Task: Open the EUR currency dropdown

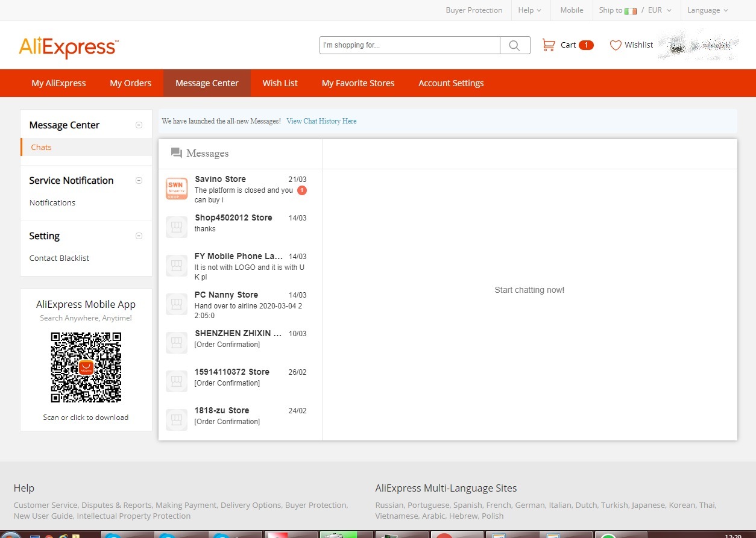Action: pos(660,10)
